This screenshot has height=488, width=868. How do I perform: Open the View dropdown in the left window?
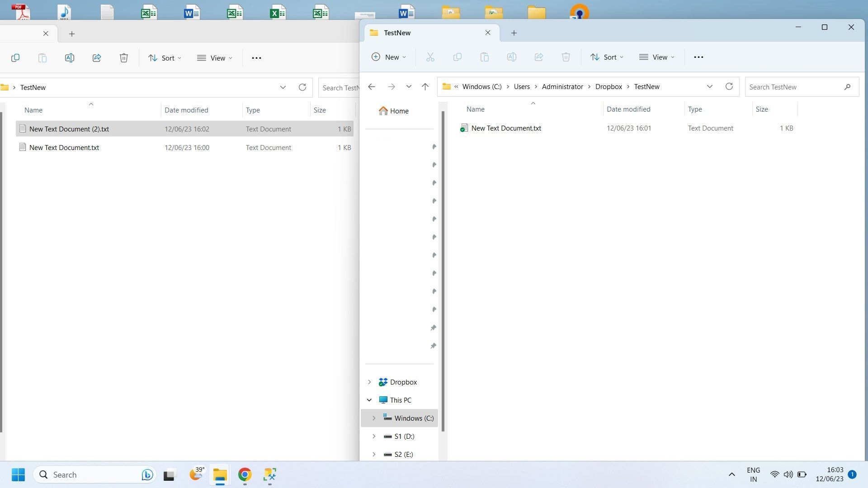(215, 58)
